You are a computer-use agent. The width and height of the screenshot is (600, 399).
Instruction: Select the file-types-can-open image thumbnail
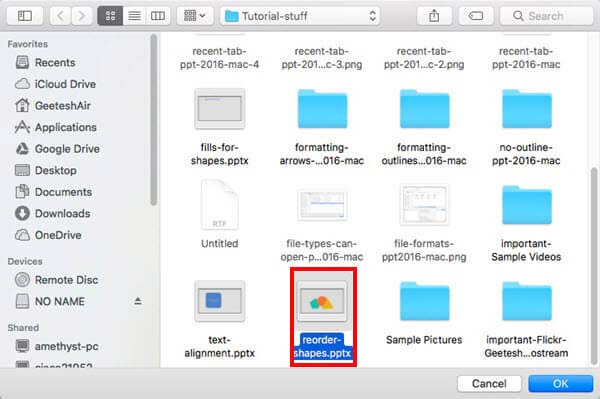click(x=322, y=205)
